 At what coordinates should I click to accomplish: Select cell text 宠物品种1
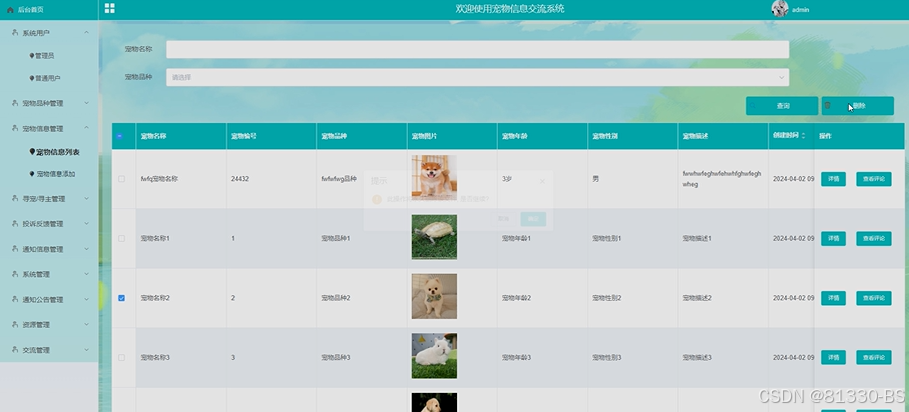(x=336, y=239)
